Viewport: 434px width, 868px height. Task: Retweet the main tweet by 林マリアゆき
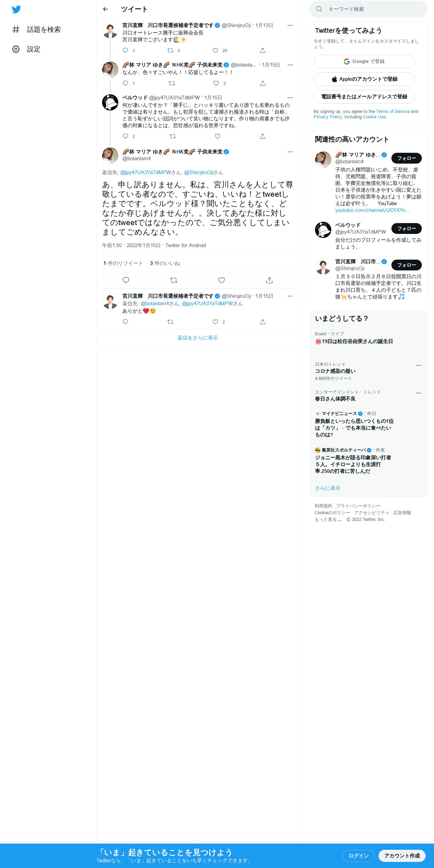coord(174,280)
